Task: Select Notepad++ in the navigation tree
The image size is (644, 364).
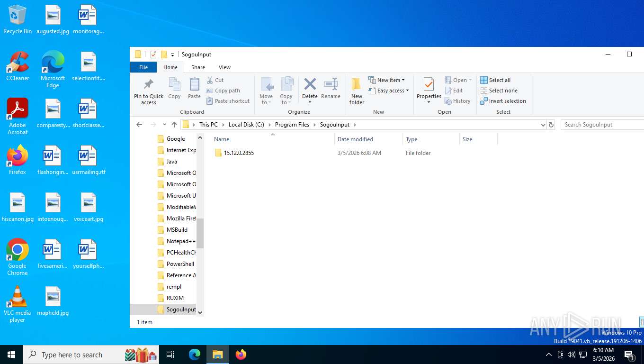Action: 181,241
